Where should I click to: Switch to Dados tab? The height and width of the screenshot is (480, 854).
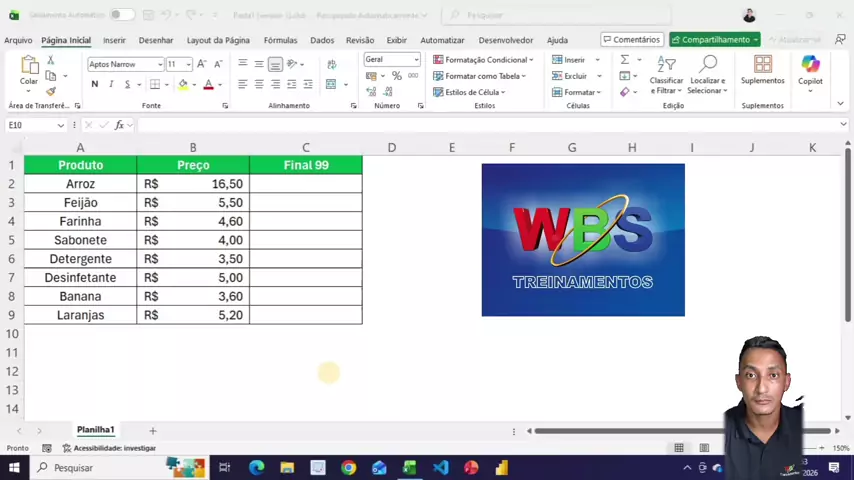pos(322,40)
